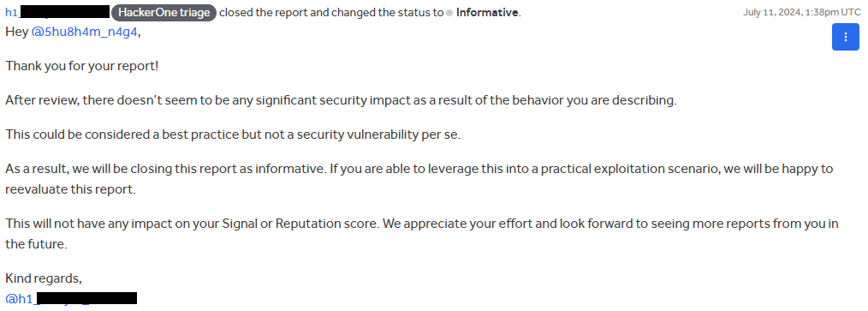Click the gray status dot before Informative
The height and width of the screenshot is (311, 868).
pyautogui.click(x=449, y=13)
